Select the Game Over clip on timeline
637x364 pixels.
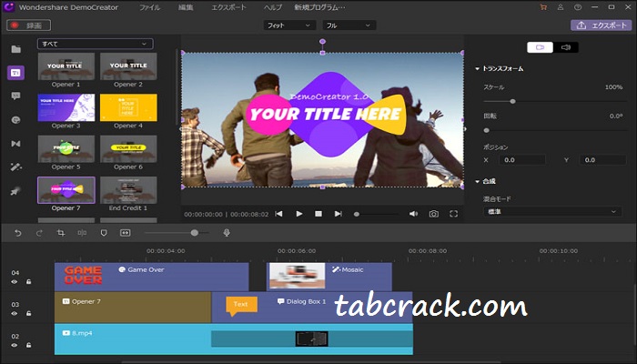tap(152, 277)
